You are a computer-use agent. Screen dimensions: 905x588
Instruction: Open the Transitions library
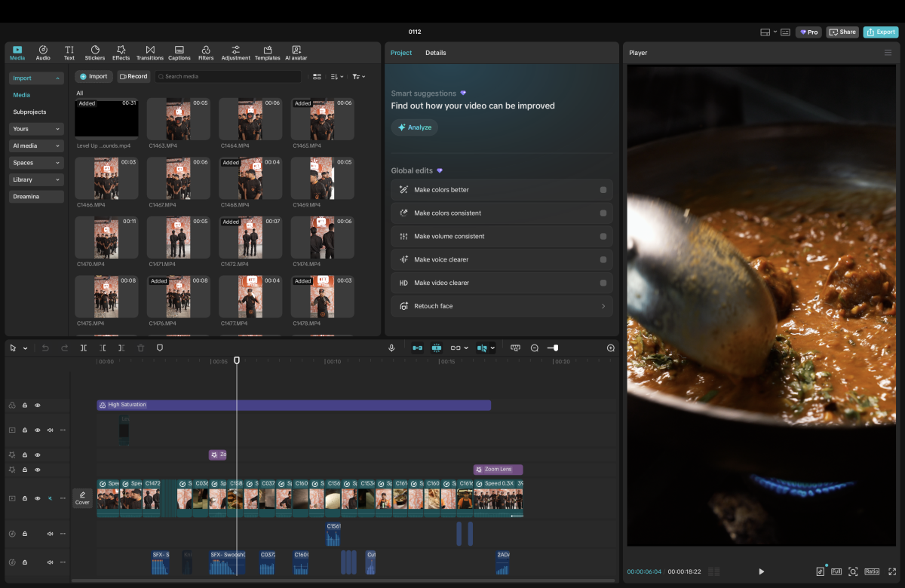(x=150, y=52)
